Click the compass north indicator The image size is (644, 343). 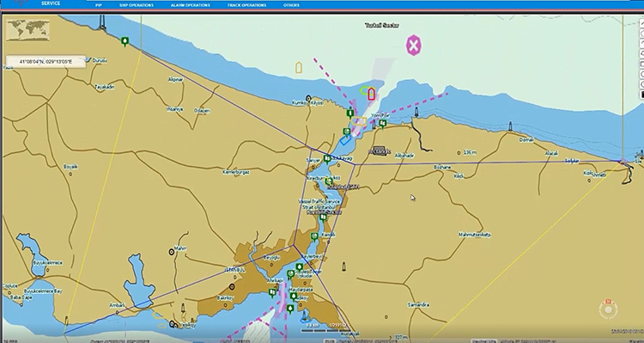(x=608, y=309)
